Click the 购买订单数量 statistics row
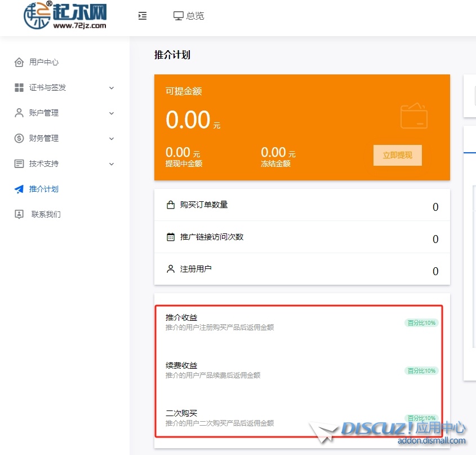476x455 pixels. pyautogui.click(x=302, y=205)
